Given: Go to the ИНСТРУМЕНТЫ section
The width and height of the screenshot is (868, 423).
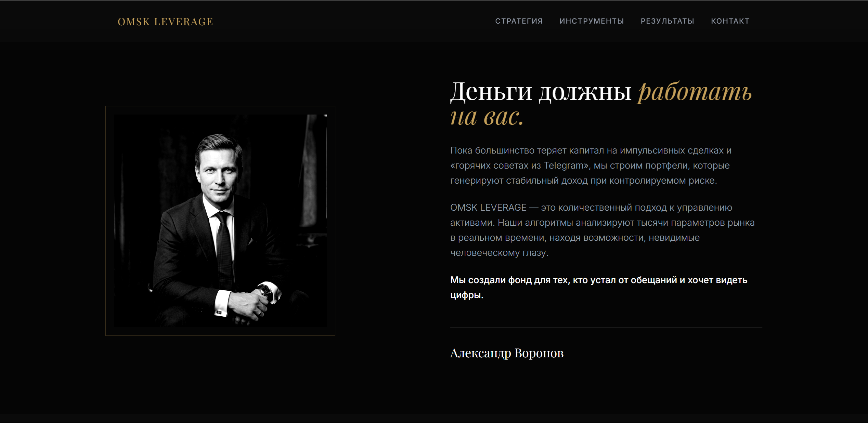Looking at the screenshot, I should tap(592, 21).
